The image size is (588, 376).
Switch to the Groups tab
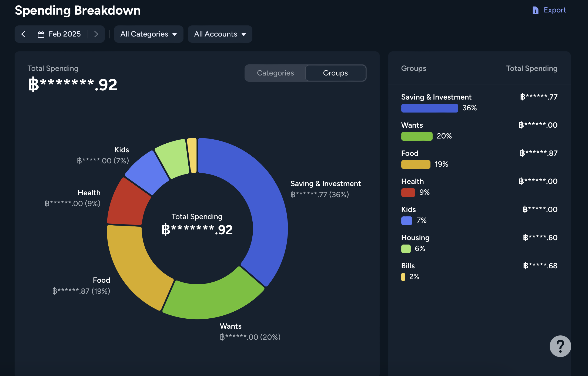[335, 73]
